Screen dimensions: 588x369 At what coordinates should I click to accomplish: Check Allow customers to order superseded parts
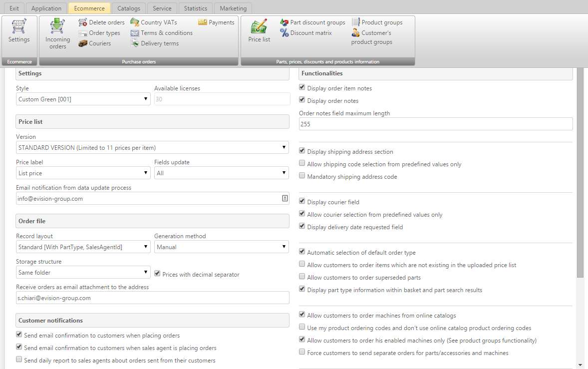(301, 276)
